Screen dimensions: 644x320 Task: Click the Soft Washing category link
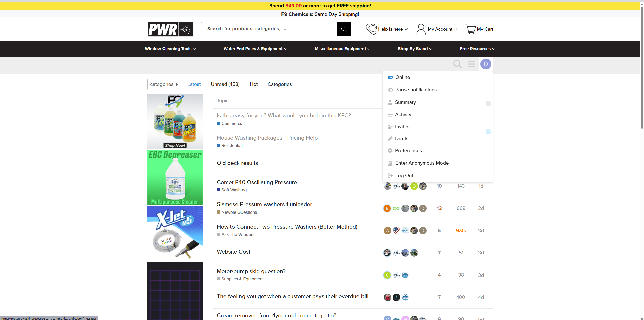[x=234, y=190]
